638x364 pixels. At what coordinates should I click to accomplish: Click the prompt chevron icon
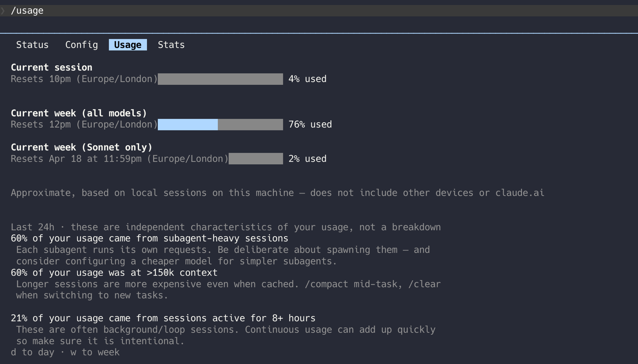3,10
